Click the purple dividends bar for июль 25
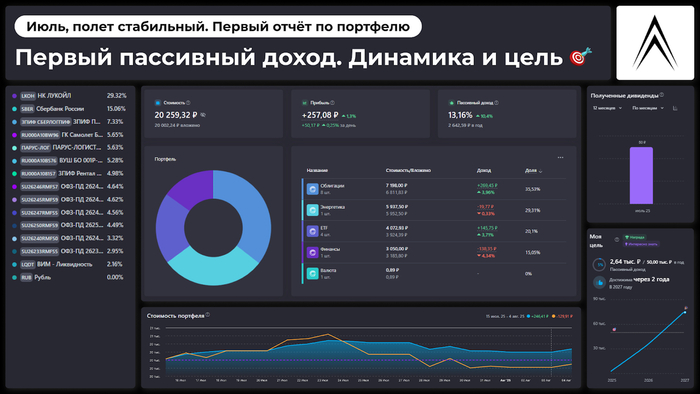This screenshot has width=700, height=394. coord(641,175)
